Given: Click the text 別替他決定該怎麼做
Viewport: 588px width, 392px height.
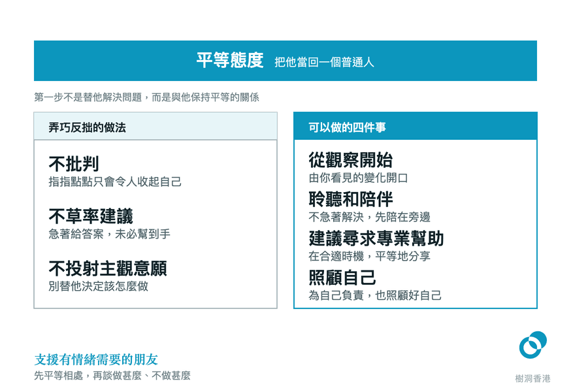Looking at the screenshot, I should tap(98, 286).
